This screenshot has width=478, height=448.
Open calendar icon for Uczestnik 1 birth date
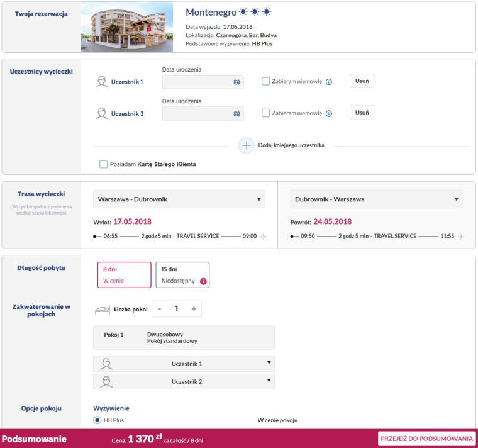point(236,82)
